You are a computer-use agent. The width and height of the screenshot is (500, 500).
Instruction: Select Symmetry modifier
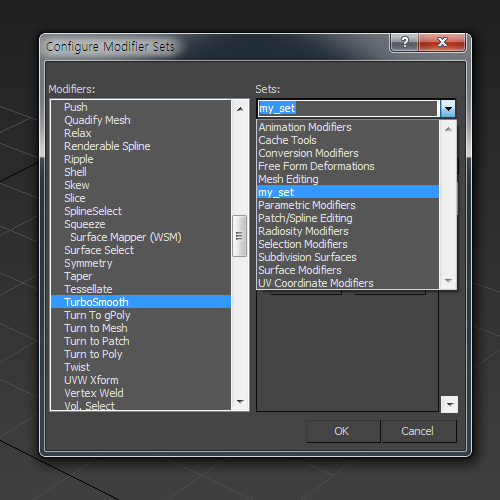pyautogui.click(x=141, y=263)
